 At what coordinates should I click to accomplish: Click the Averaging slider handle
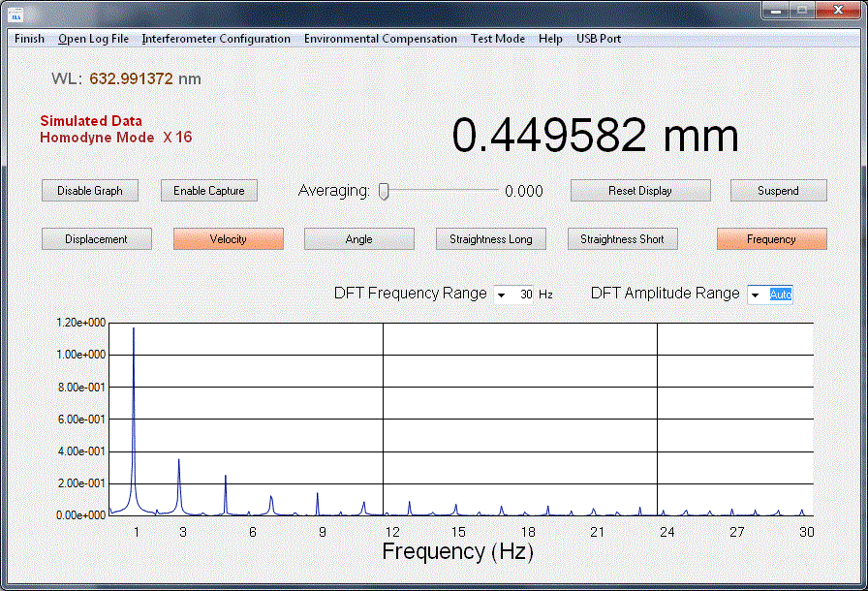point(384,192)
